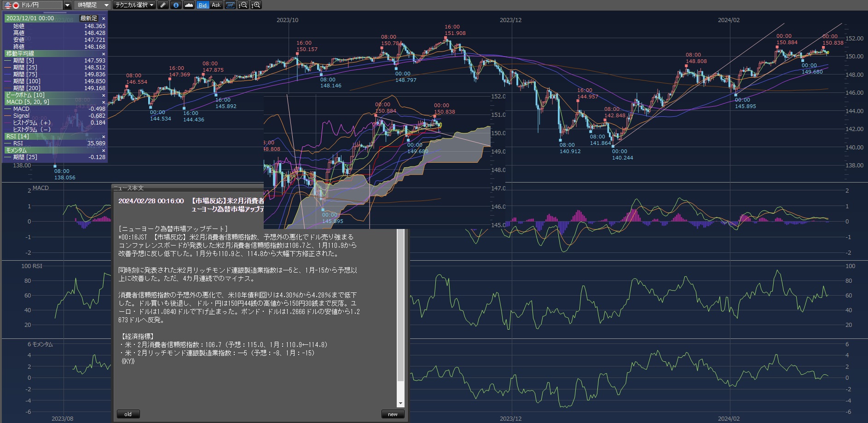Remove the RSI [14] indicator
868x423 pixels.
coord(103,137)
